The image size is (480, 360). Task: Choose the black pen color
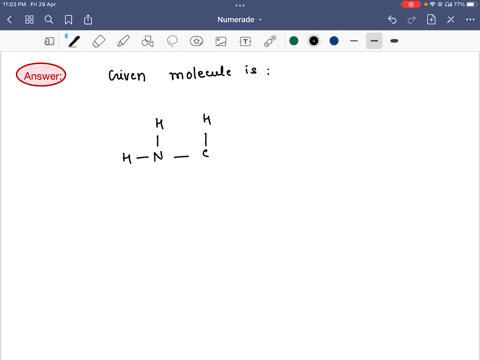tap(314, 41)
